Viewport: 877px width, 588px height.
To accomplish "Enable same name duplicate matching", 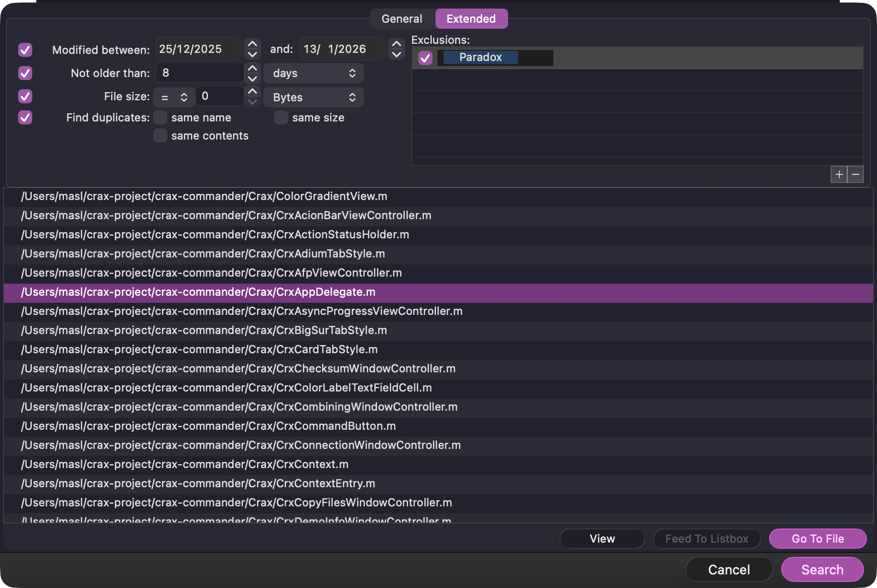I will tap(160, 117).
